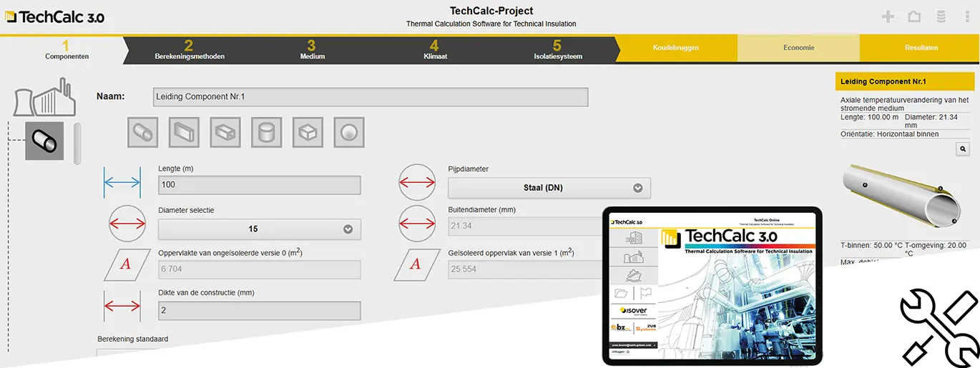This screenshot has width=980, height=368.
Task: Tap the flag icon on the tablet screen
Action: click(x=645, y=294)
